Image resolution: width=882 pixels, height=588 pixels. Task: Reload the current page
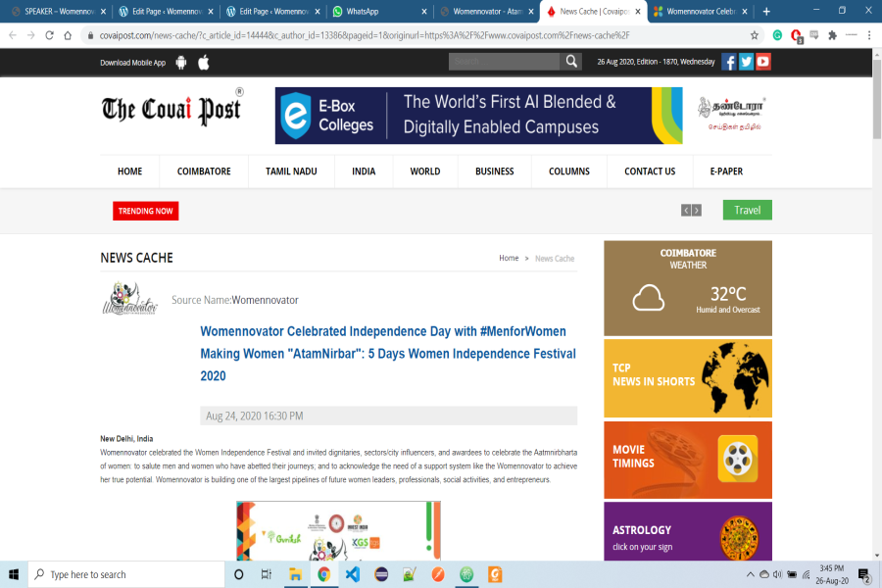point(50,35)
